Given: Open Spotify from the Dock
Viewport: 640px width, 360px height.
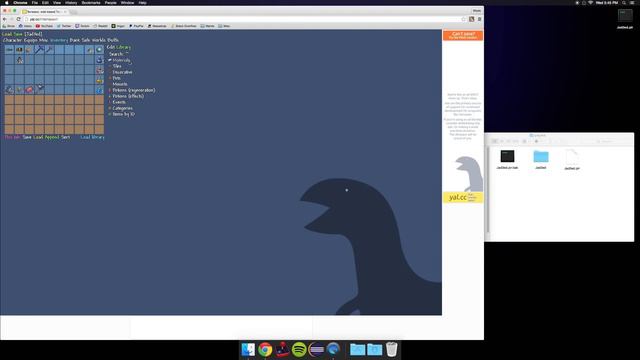Looking at the screenshot, I should [299, 350].
